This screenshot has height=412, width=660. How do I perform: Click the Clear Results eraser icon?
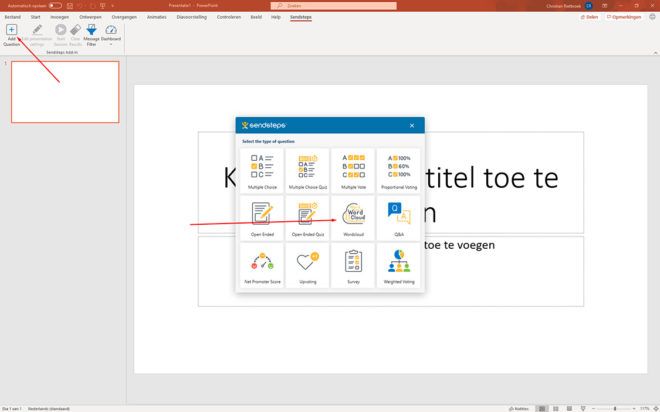(75, 29)
